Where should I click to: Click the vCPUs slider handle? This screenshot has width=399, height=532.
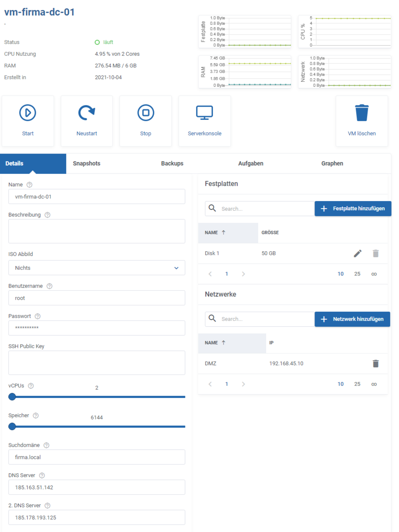(x=12, y=397)
